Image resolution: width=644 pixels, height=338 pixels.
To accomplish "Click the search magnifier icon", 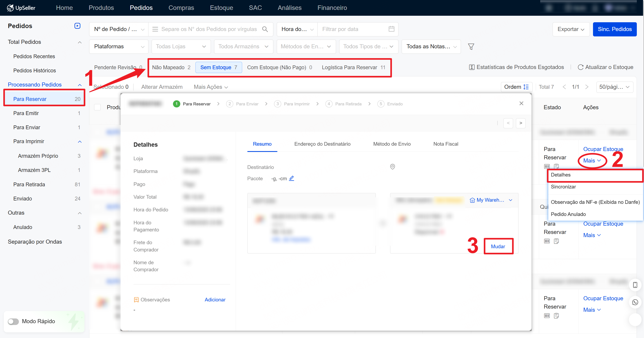I will click(x=265, y=29).
